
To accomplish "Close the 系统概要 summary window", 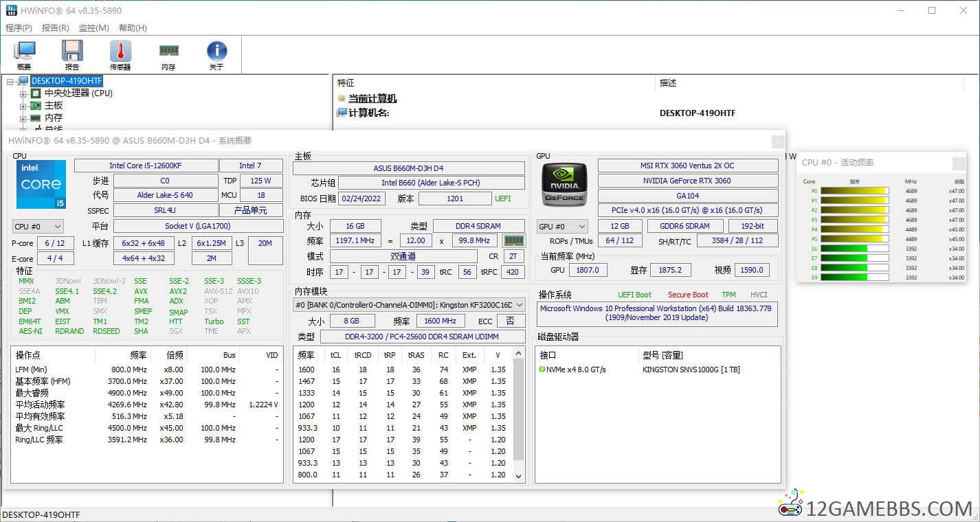I will click(778, 141).
